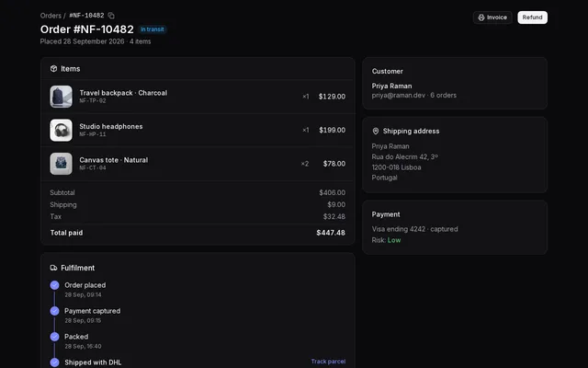Click the #NF-10482 breadcrumb text

(x=86, y=16)
